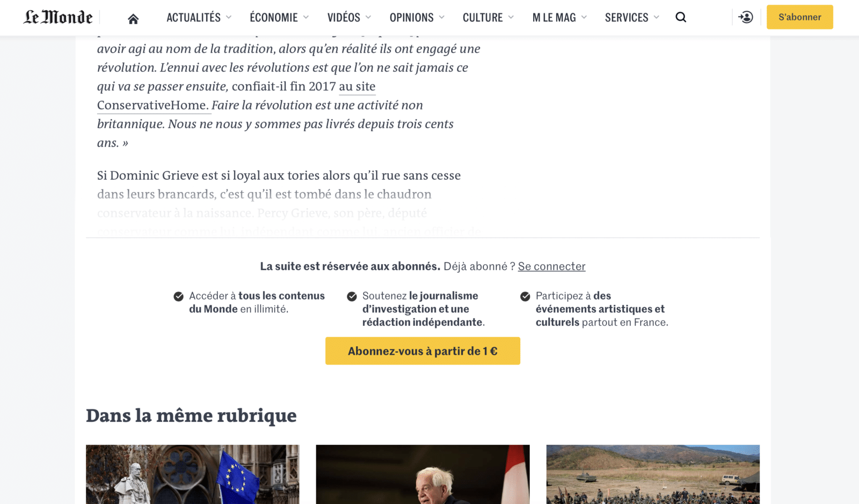Click checkmark icon beside 'Participez à des événements'
Image resolution: width=859 pixels, height=504 pixels.
click(526, 296)
